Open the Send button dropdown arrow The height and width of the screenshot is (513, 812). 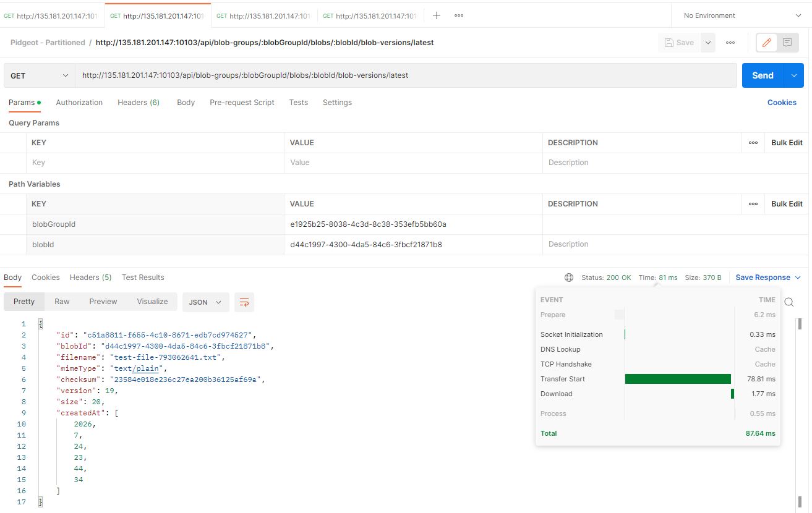pyautogui.click(x=793, y=75)
